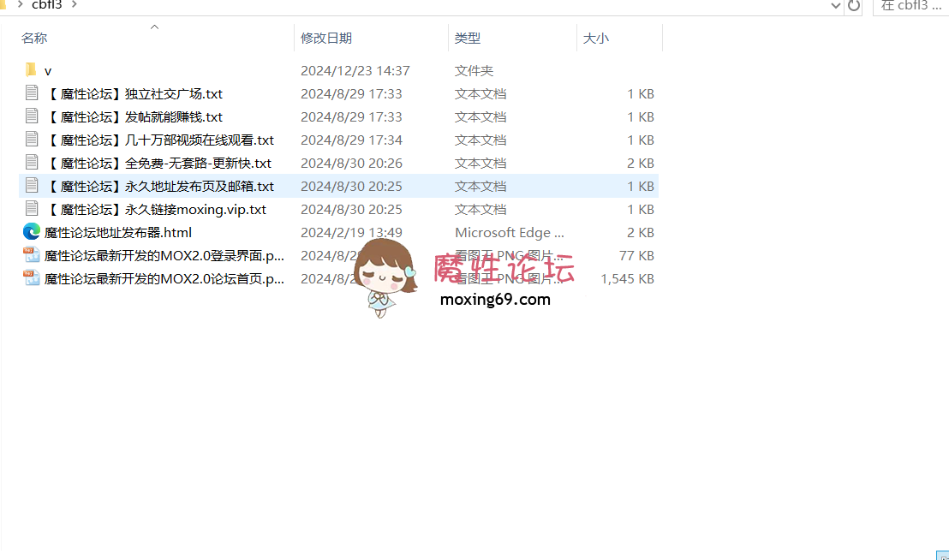Sort files by the 类型 column header

pos(468,39)
